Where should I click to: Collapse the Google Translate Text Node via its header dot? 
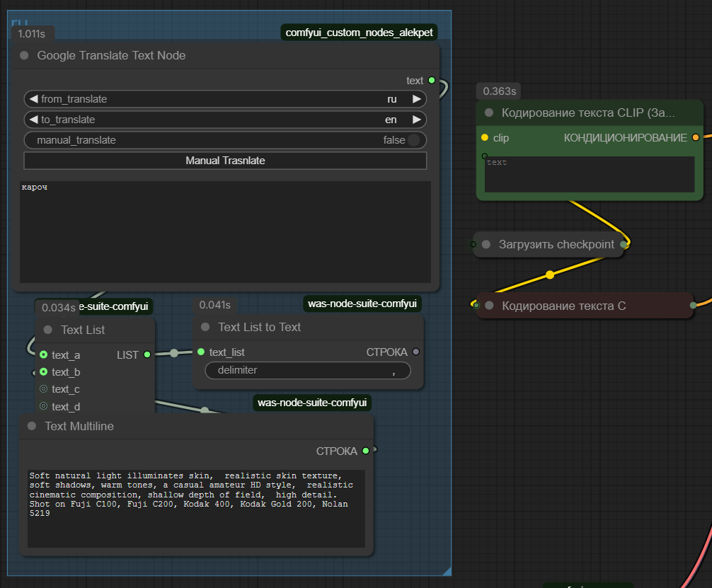24,56
